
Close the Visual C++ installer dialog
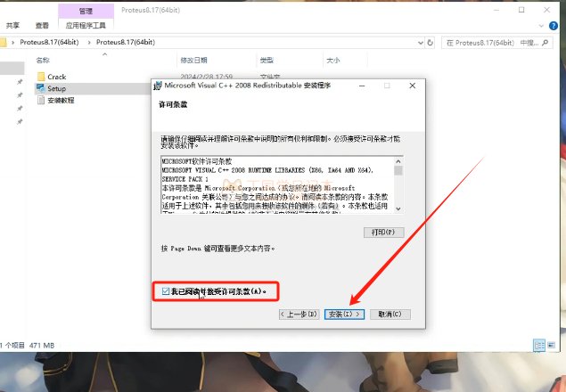[413, 86]
